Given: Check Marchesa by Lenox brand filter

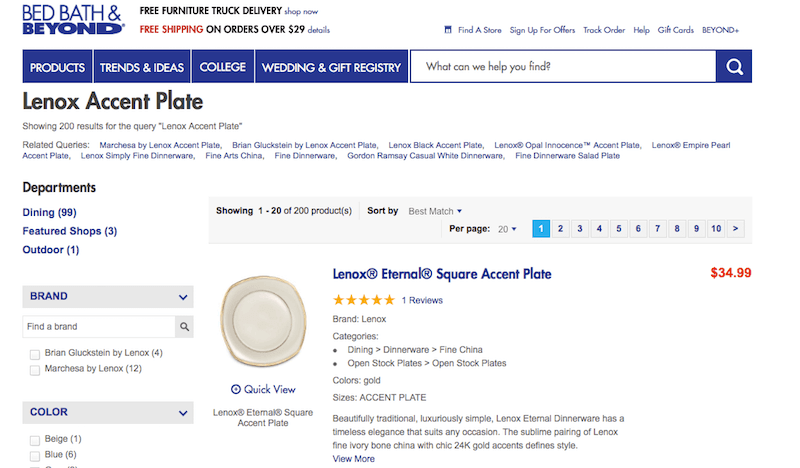Looking at the screenshot, I should coord(35,370).
